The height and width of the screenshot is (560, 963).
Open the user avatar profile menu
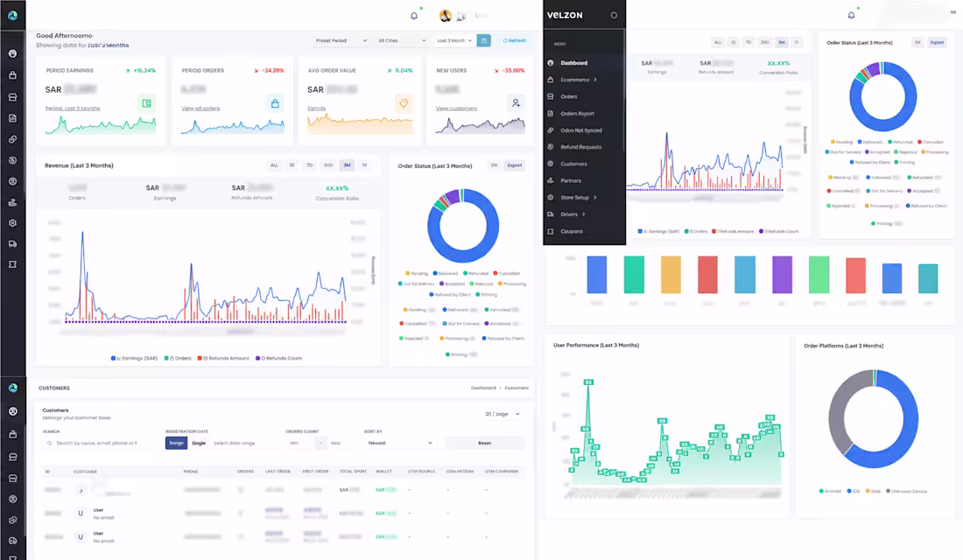[x=446, y=16]
